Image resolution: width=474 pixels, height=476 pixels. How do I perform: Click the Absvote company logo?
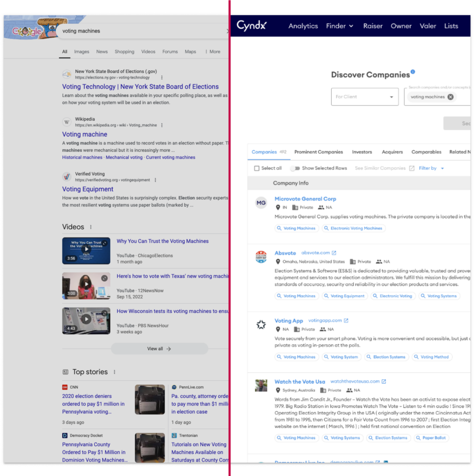(261, 257)
